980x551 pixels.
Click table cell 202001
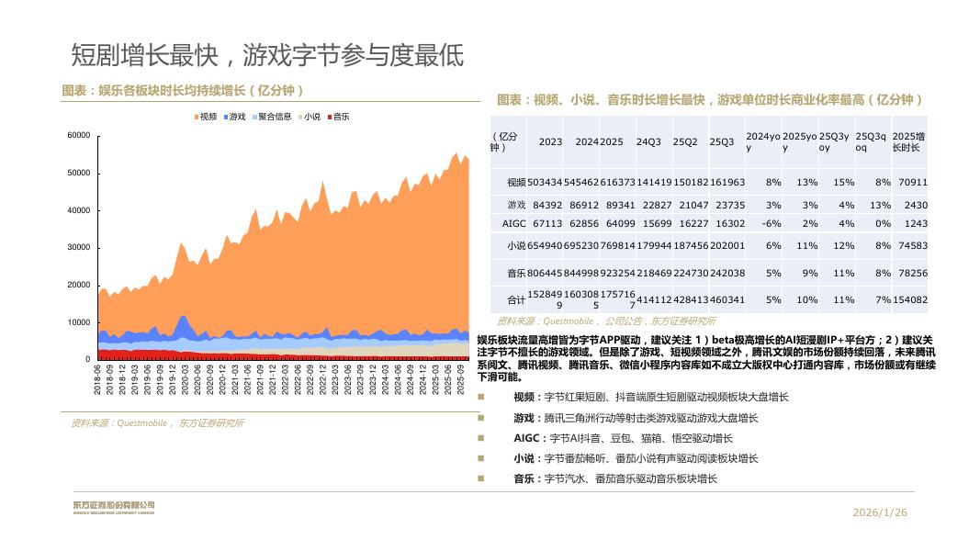[727, 246]
